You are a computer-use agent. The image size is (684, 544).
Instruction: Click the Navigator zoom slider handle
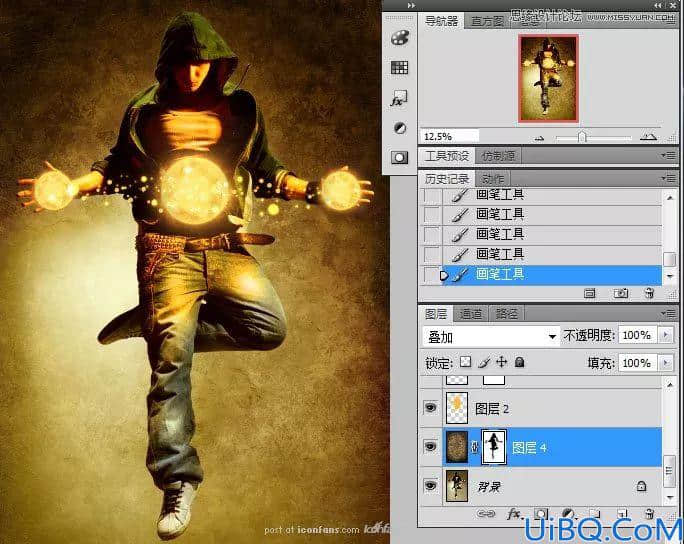pyautogui.click(x=582, y=137)
